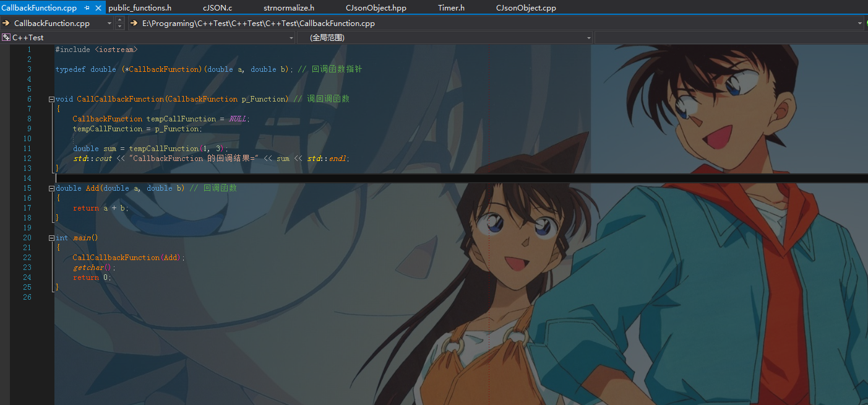
Task: Click the 'return a + b;' line
Action: pyautogui.click(x=101, y=208)
